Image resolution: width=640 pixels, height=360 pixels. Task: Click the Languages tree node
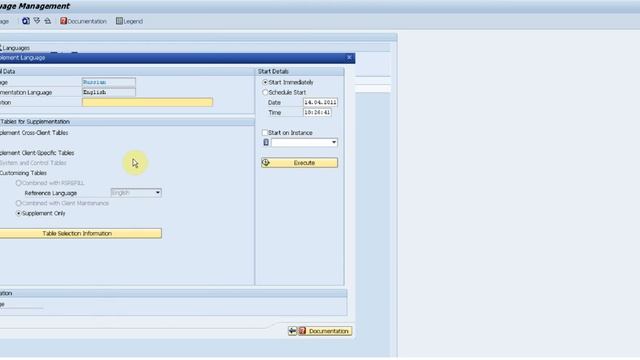16,48
